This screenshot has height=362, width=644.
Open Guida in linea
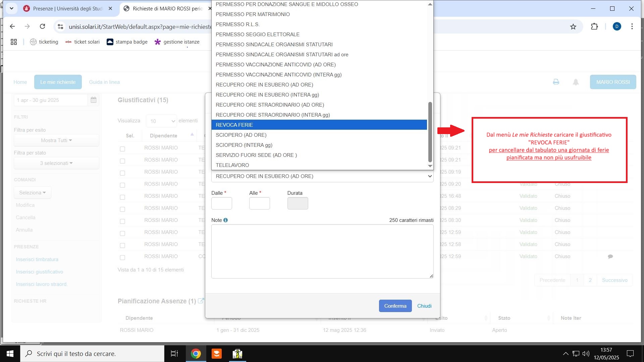tap(104, 82)
